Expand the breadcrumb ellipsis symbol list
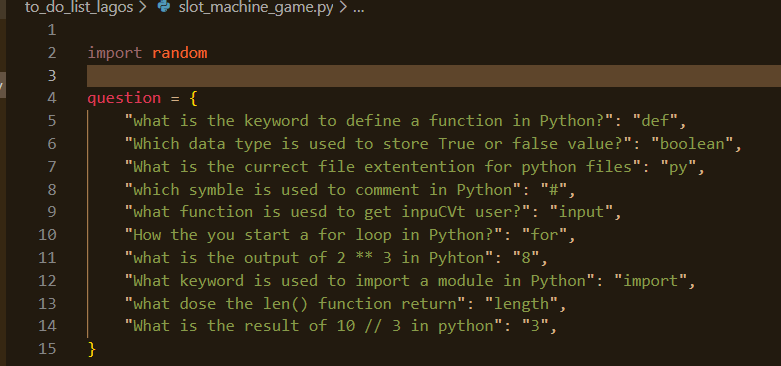The image size is (781, 366). (359, 9)
